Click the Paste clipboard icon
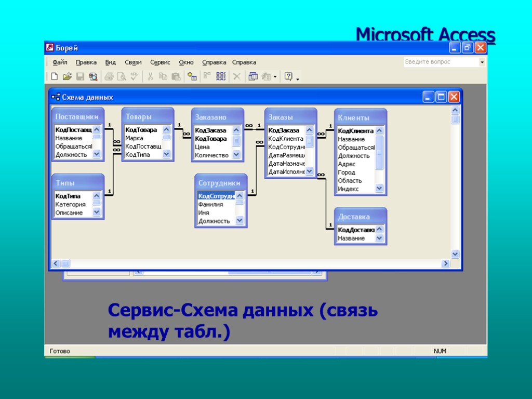Screen dimensions: 532x399 (x=176, y=77)
